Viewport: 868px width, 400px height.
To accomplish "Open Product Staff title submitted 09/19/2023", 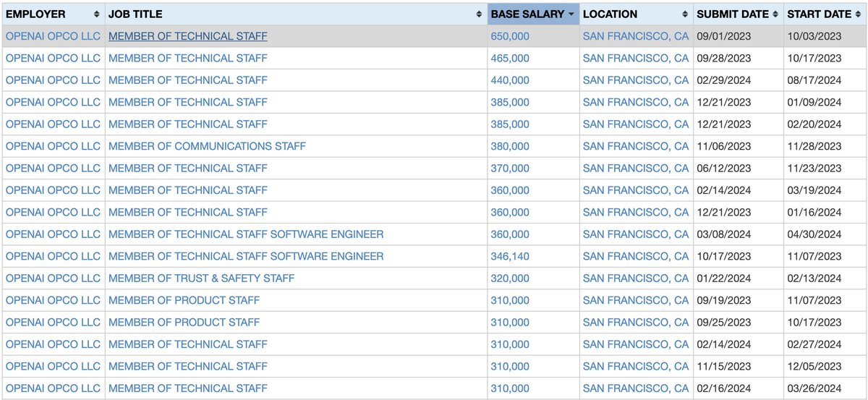I will click(184, 300).
